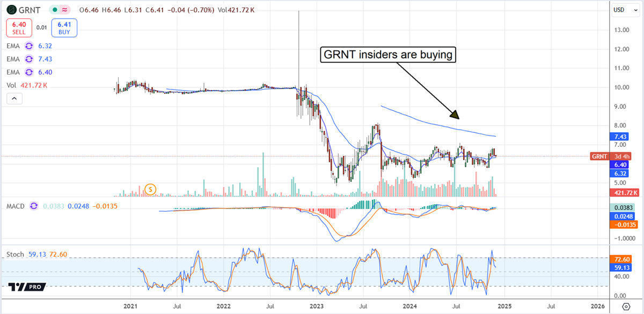Collapse the indicator legend with chevron
This screenshot has width=644, height=314.
14,99
